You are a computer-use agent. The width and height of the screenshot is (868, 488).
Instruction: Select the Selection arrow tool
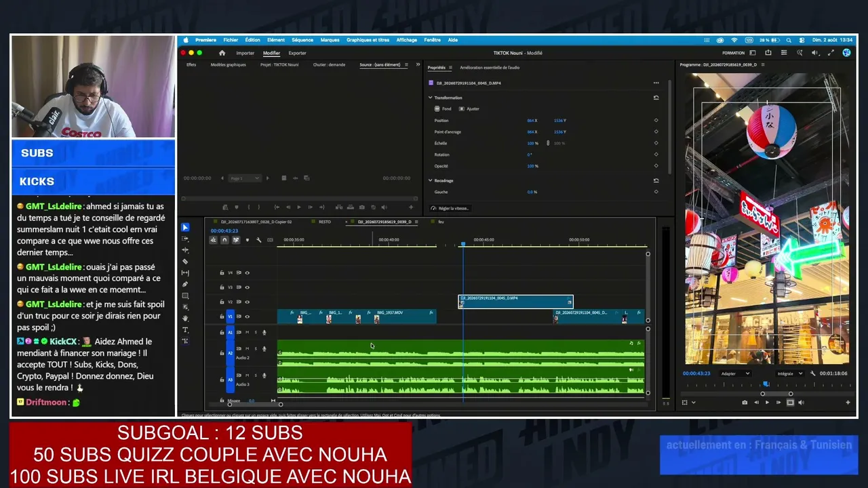[185, 228]
